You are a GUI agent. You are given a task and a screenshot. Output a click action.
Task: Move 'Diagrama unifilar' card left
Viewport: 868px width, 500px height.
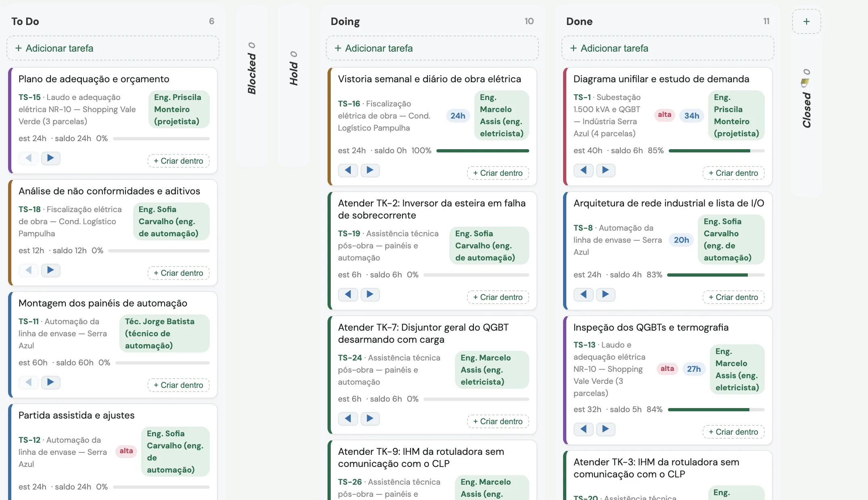(584, 170)
